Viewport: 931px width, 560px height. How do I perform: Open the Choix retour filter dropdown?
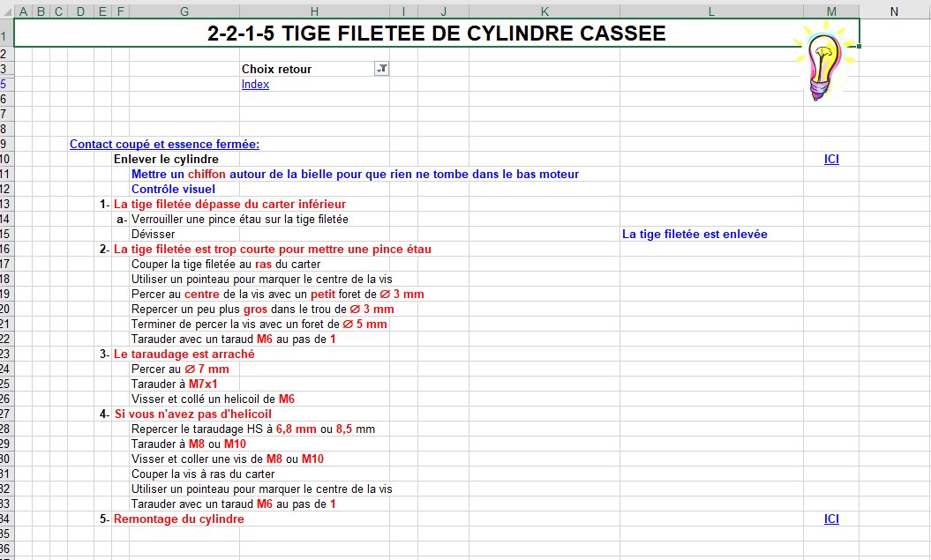[x=382, y=69]
